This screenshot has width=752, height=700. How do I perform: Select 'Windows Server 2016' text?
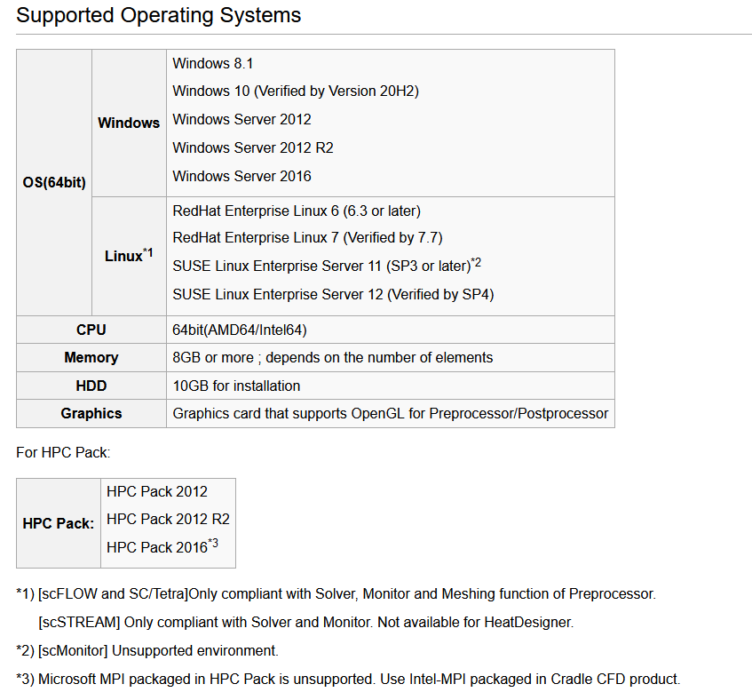[x=241, y=176]
